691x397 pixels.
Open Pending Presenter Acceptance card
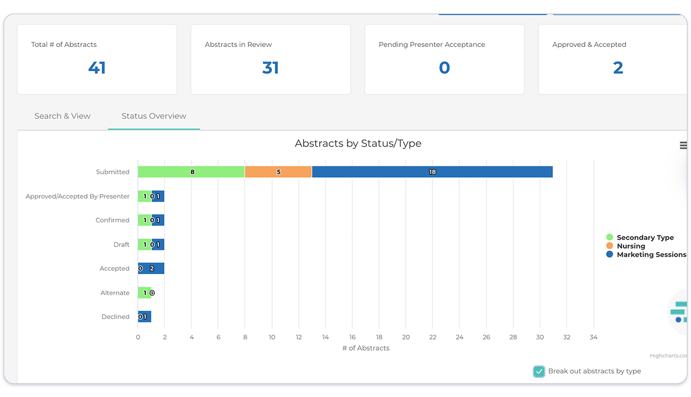(444, 59)
